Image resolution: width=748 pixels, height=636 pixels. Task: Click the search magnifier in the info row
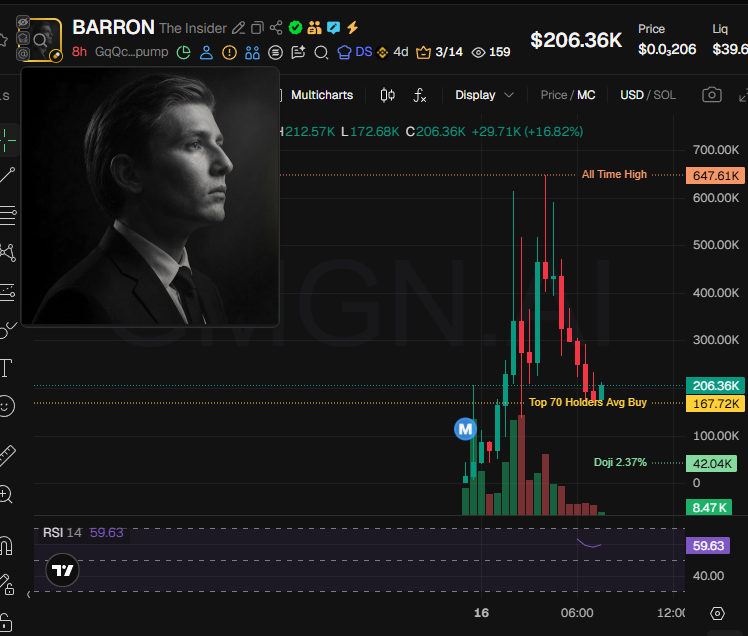point(322,52)
